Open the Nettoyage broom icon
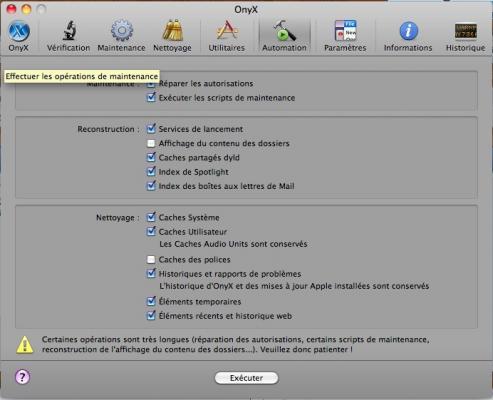The height and width of the screenshot is (400, 493). tap(172, 31)
